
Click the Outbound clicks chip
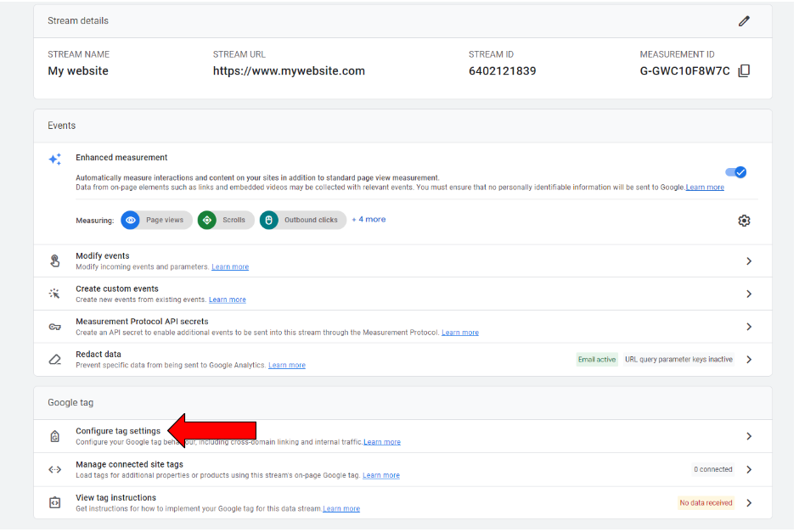[x=303, y=221]
